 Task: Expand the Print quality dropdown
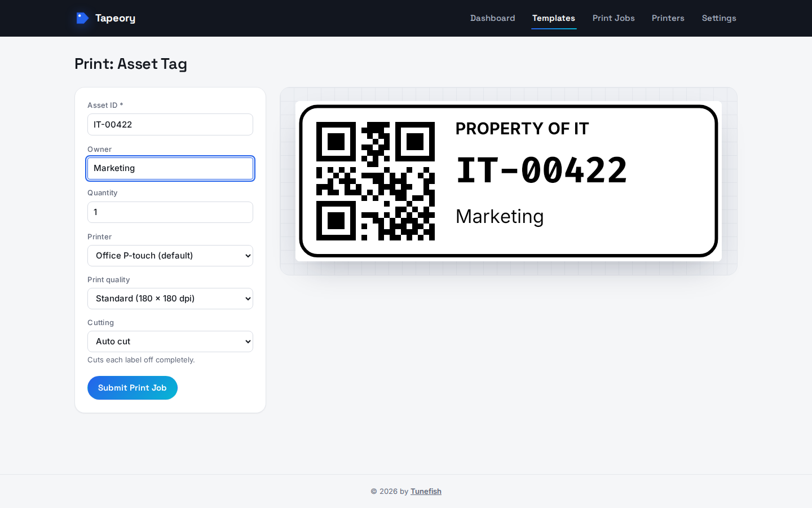(x=170, y=299)
